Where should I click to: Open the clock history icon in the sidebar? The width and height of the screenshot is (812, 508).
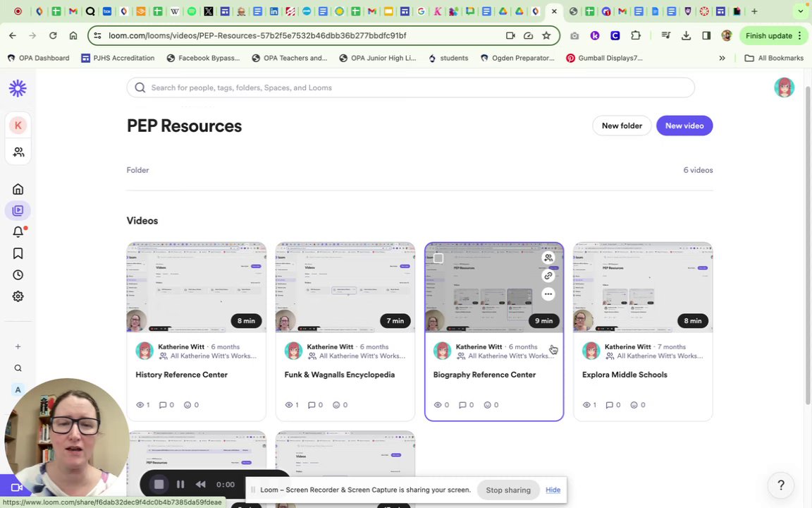pos(18,274)
